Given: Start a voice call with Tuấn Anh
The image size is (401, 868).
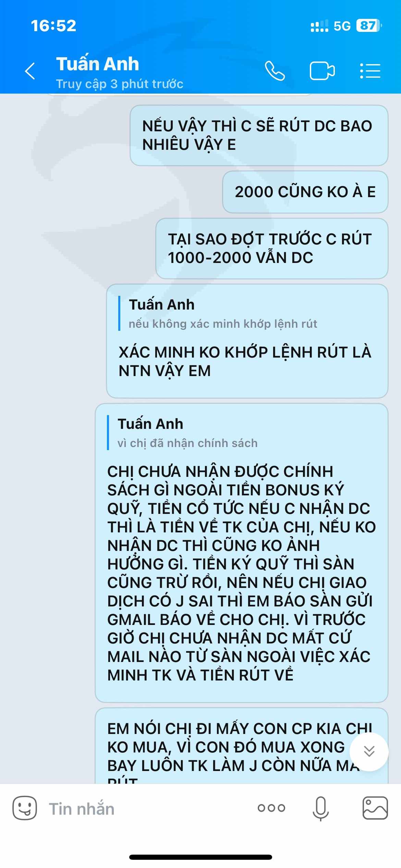Looking at the screenshot, I should coord(275,71).
